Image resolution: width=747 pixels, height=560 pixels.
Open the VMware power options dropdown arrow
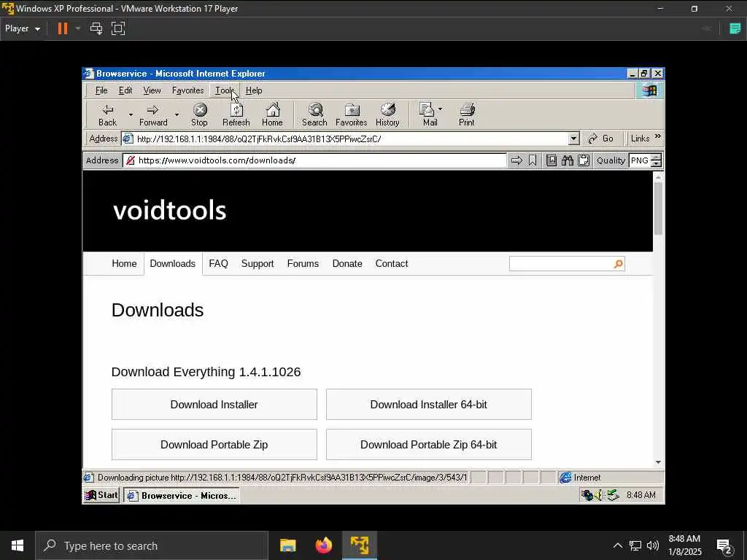(78, 28)
